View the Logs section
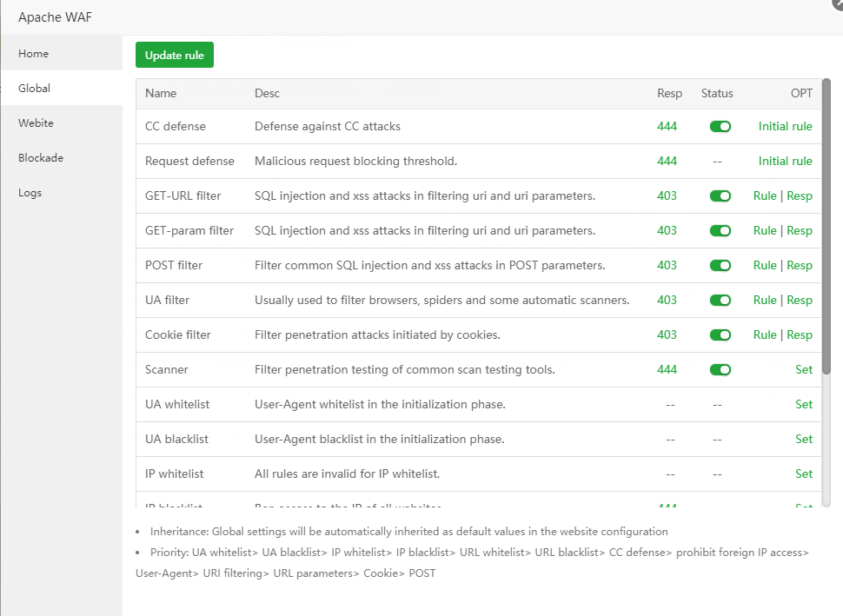 (30, 193)
